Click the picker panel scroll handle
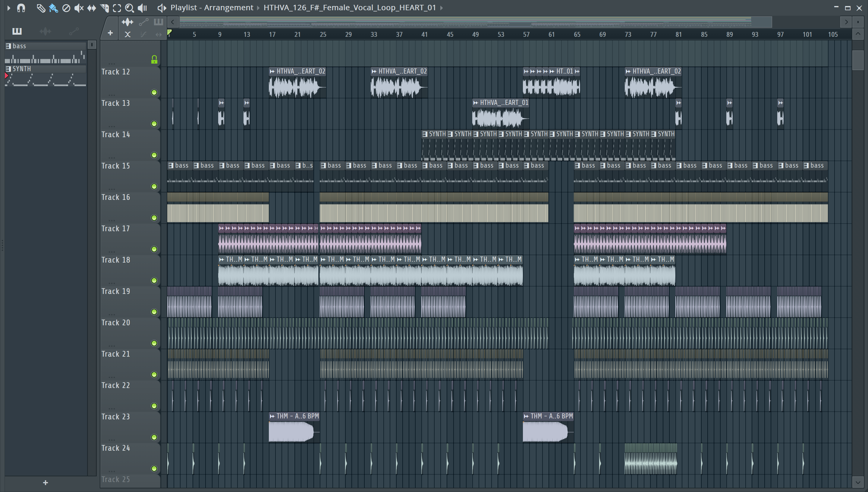The width and height of the screenshot is (868, 492). 92,45
